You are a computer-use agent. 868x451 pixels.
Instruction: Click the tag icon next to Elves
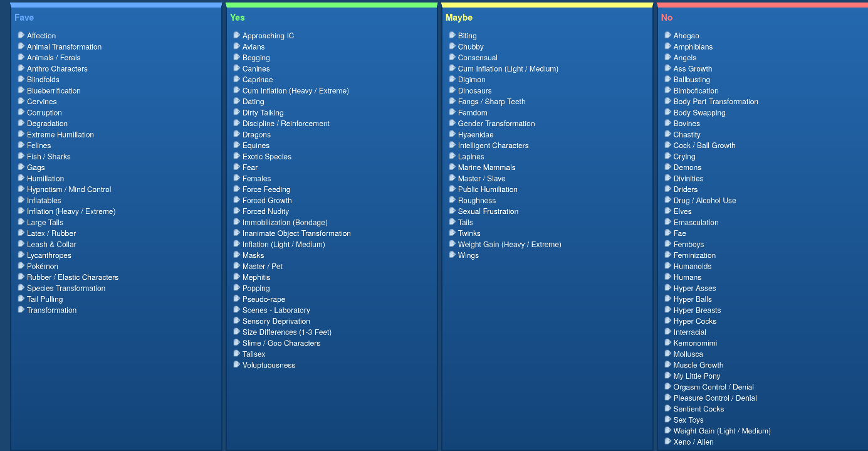[668, 211]
